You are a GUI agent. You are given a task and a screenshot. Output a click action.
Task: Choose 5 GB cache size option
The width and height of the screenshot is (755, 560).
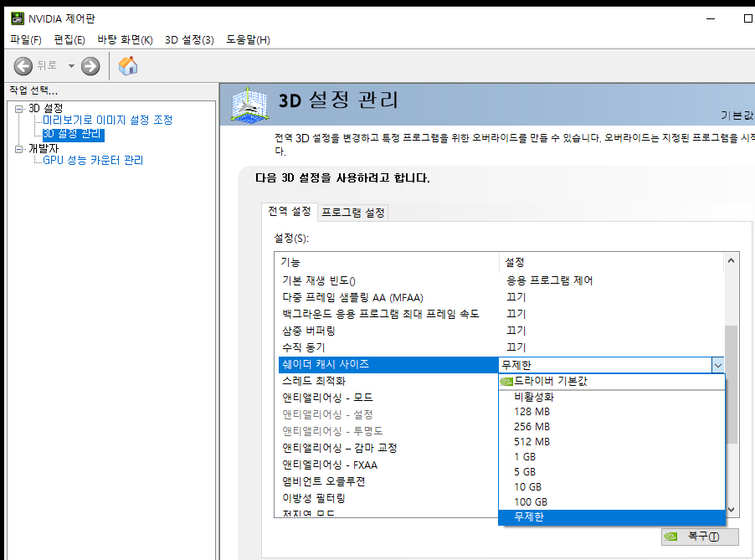tap(612, 472)
